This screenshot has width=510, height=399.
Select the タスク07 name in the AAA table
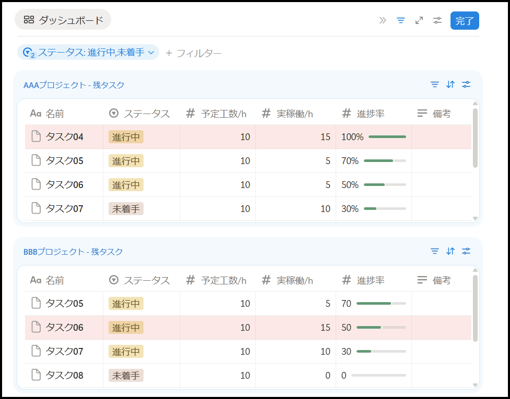(x=64, y=208)
